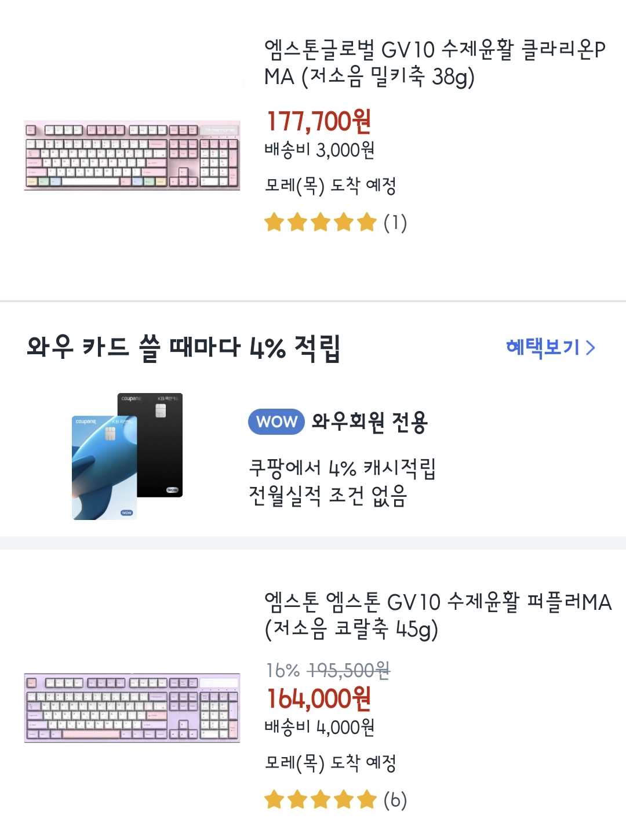Viewport: 626px width, 840px height.
Task: Tap the blue WOW badge icon
Action: tap(276, 421)
